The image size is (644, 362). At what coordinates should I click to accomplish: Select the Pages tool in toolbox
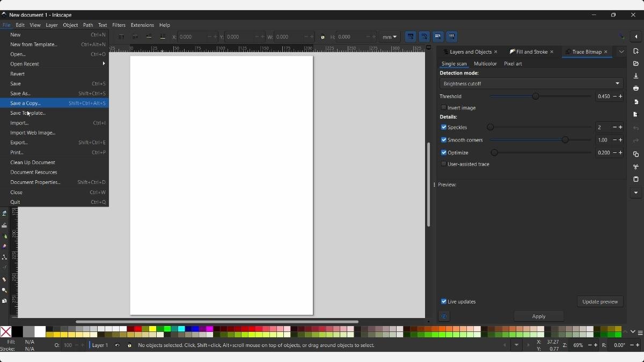click(5, 301)
